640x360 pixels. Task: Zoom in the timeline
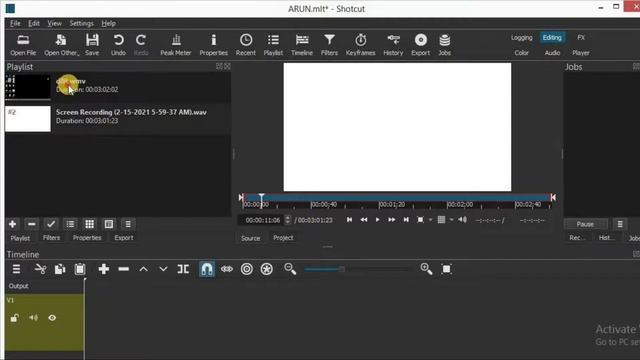(x=427, y=269)
